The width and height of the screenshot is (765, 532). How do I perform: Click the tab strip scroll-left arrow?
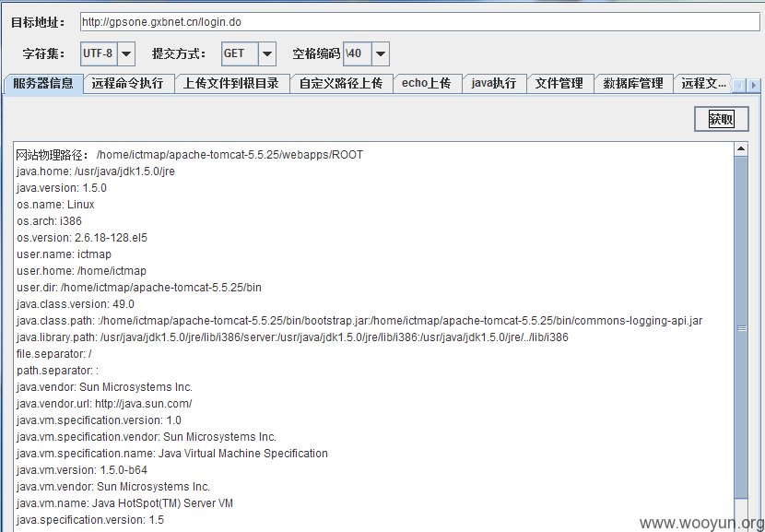click(x=740, y=86)
